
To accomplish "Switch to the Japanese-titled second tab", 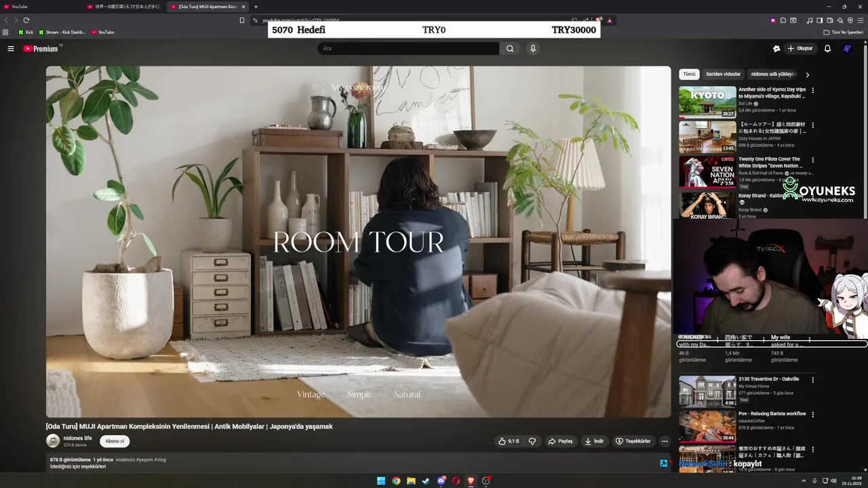I will [124, 7].
